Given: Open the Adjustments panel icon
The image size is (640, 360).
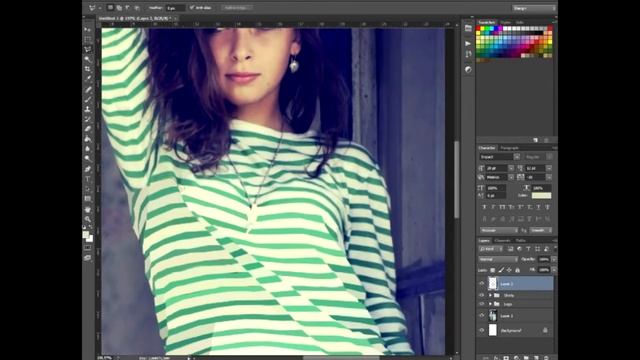Looking at the screenshot, I should (468, 70).
